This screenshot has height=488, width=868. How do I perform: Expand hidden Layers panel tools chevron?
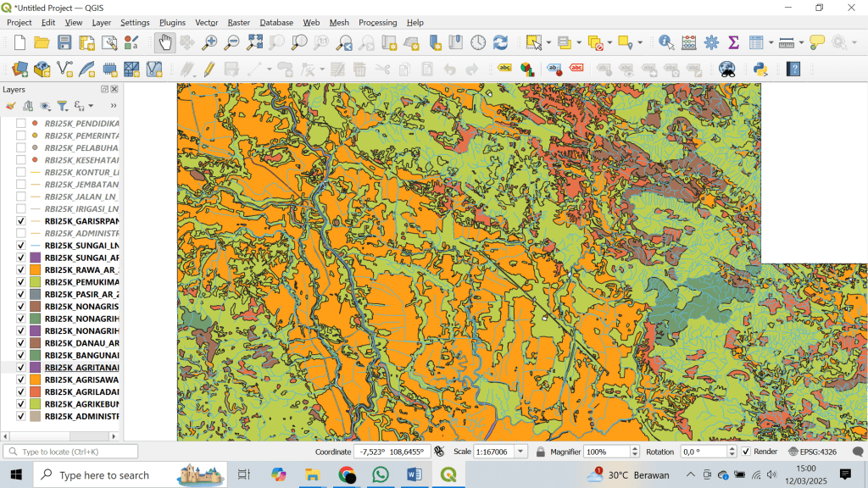pos(114,106)
